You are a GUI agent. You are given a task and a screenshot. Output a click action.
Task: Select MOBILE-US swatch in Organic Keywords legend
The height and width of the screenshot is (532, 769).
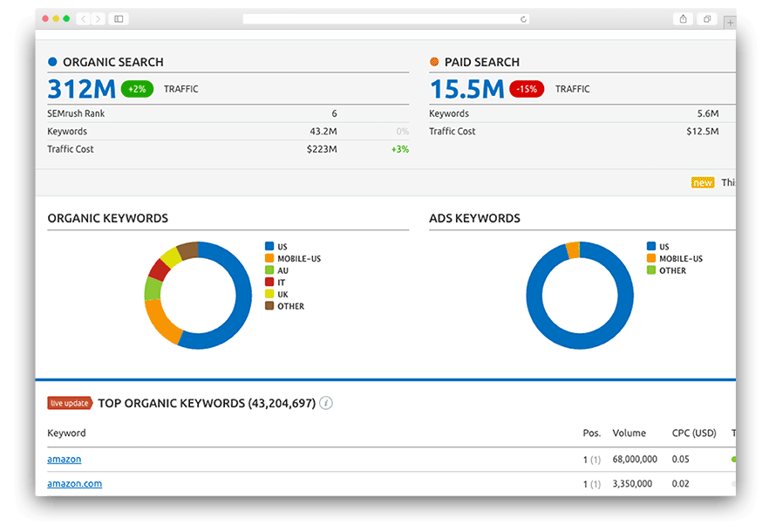(269, 259)
